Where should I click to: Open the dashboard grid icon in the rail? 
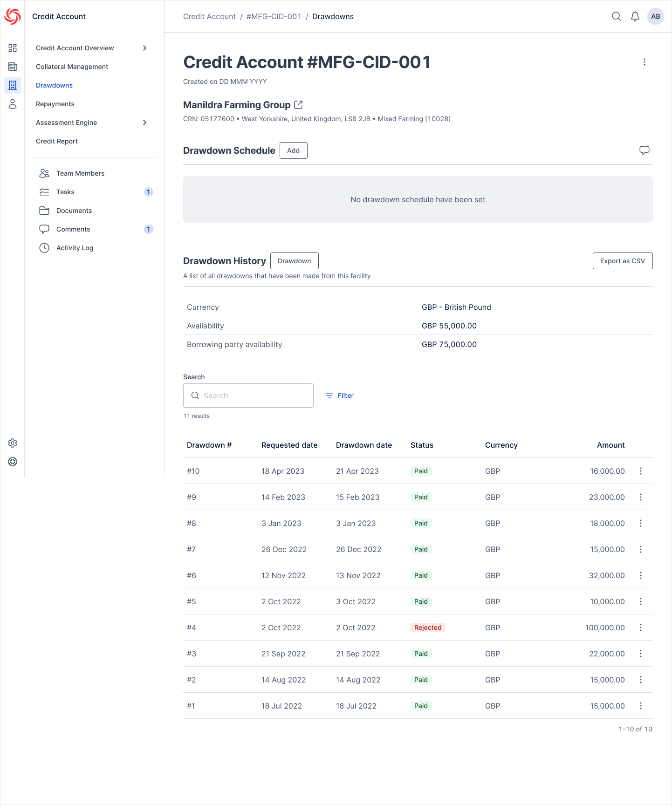click(13, 48)
